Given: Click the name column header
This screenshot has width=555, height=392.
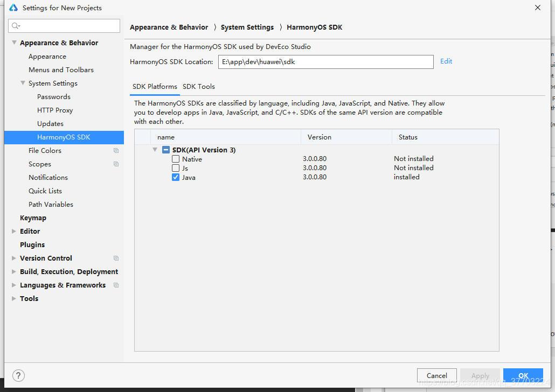Looking at the screenshot, I should coord(226,137).
